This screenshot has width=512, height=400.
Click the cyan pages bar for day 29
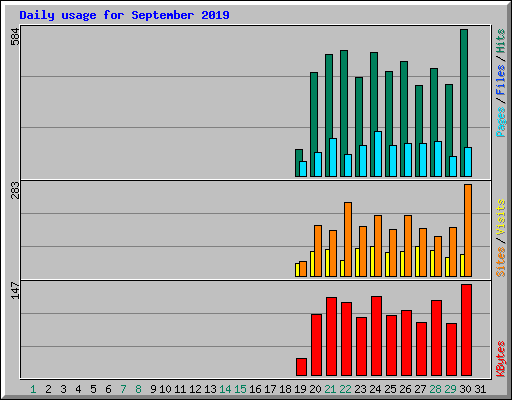pyautogui.click(x=453, y=166)
